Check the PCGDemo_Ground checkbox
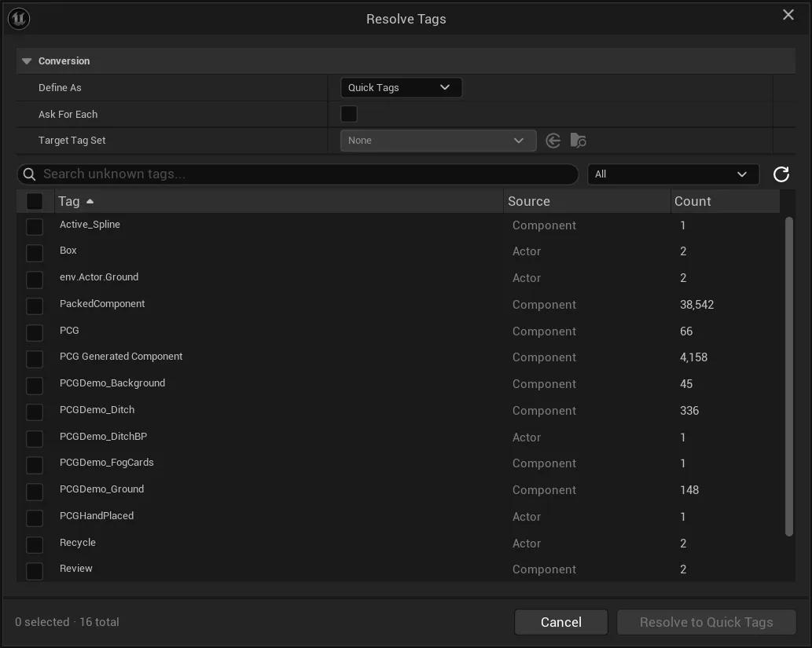Image resolution: width=812 pixels, height=648 pixels. [35, 492]
